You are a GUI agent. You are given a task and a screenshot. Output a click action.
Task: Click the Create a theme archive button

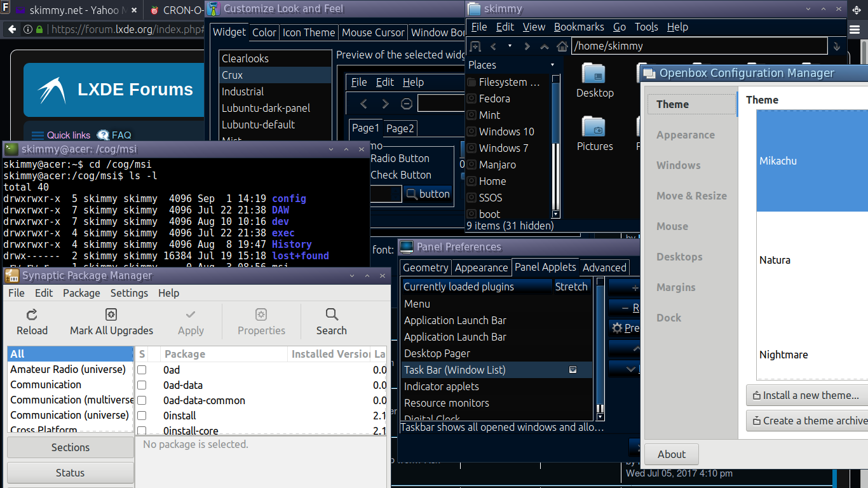tap(807, 421)
